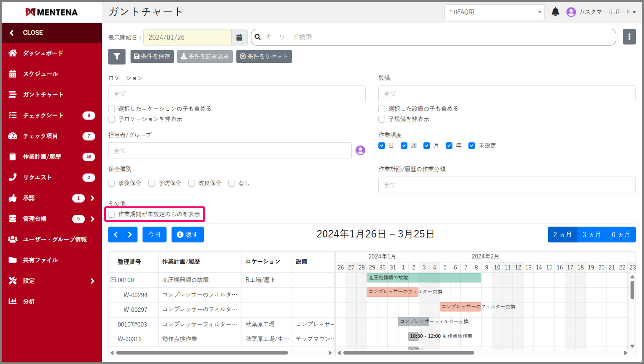Collapse the 00100 tree row
The width and height of the screenshot is (644, 364).
pyautogui.click(x=113, y=279)
